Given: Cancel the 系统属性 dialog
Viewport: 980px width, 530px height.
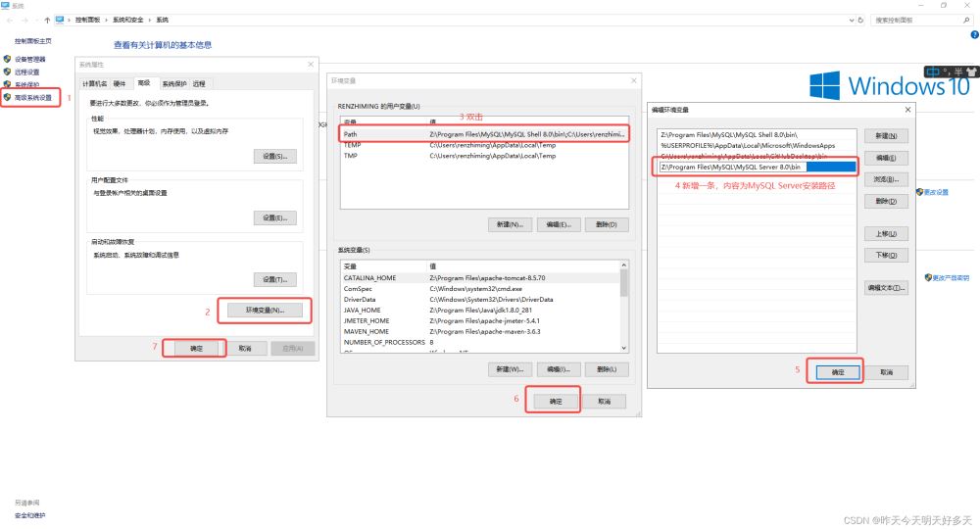Looking at the screenshot, I should click(x=244, y=348).
